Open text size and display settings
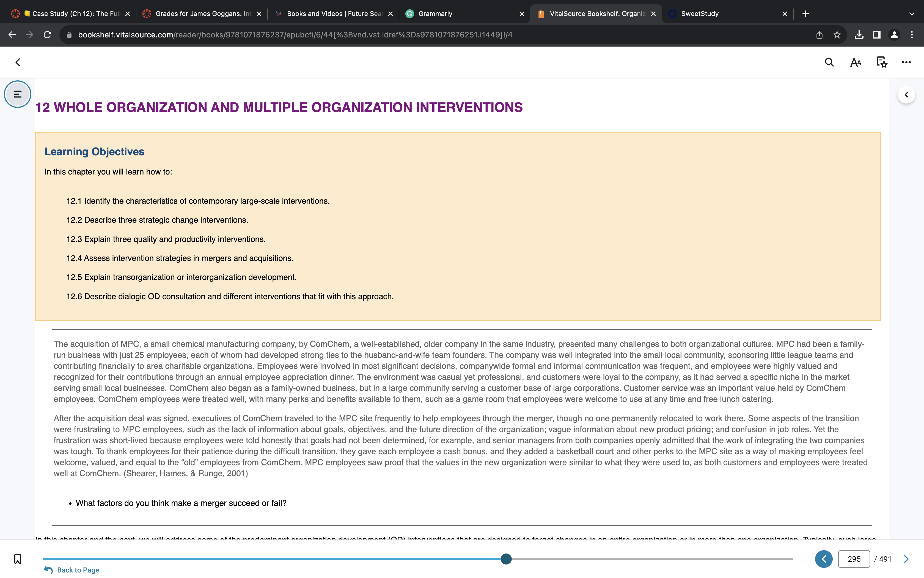924x578 pixels. click(x=855, y=62)
